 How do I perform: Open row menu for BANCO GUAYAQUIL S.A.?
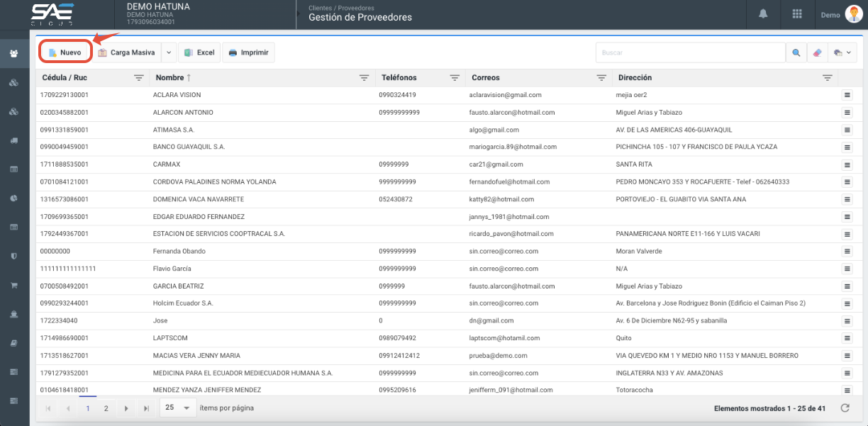point(846,147)
